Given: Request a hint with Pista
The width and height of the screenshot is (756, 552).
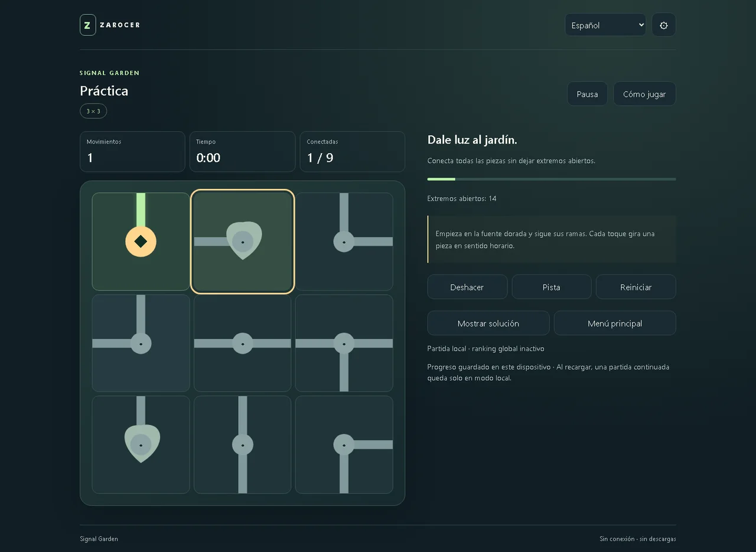Looking at the screenshot, I should coord(551,287).
